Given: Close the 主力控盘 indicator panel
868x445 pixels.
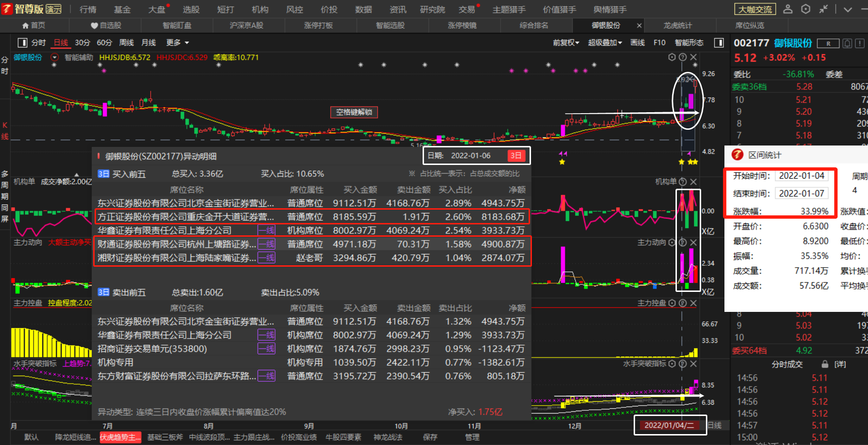Looking at the screenshot, I should click(694, 303).
